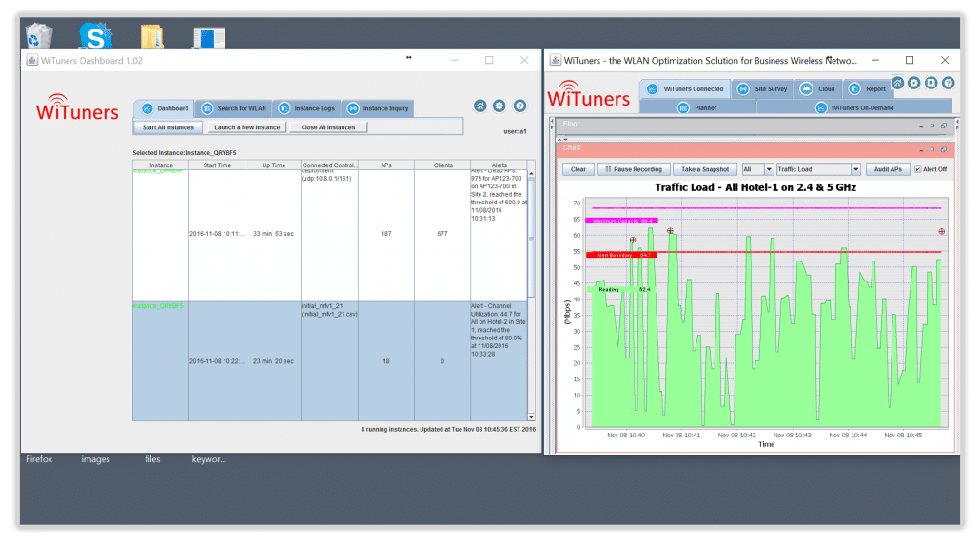Open the Report tab

(x=868, y=88)
